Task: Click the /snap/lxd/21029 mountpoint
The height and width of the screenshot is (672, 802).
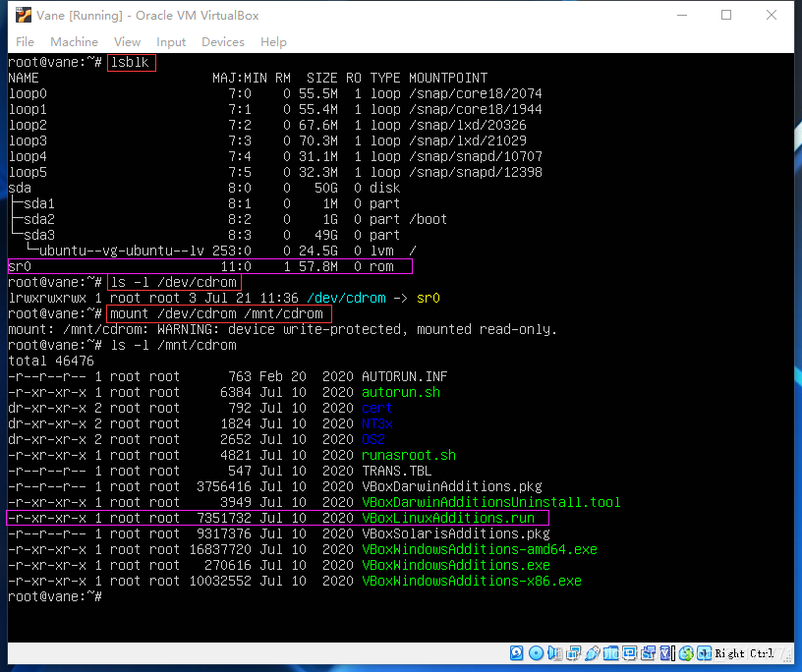Action: coord(468,140)
